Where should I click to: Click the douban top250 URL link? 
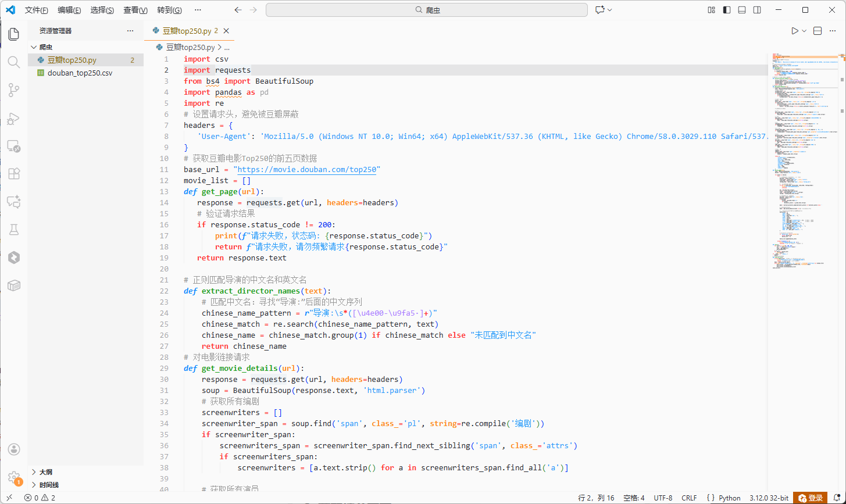[x=306, y=169]
